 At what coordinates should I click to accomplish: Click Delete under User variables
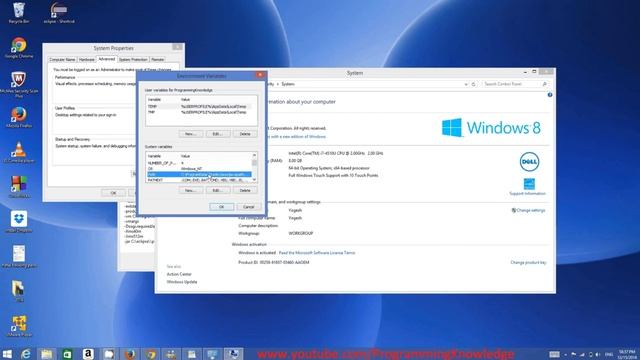[x=245, y=134]
